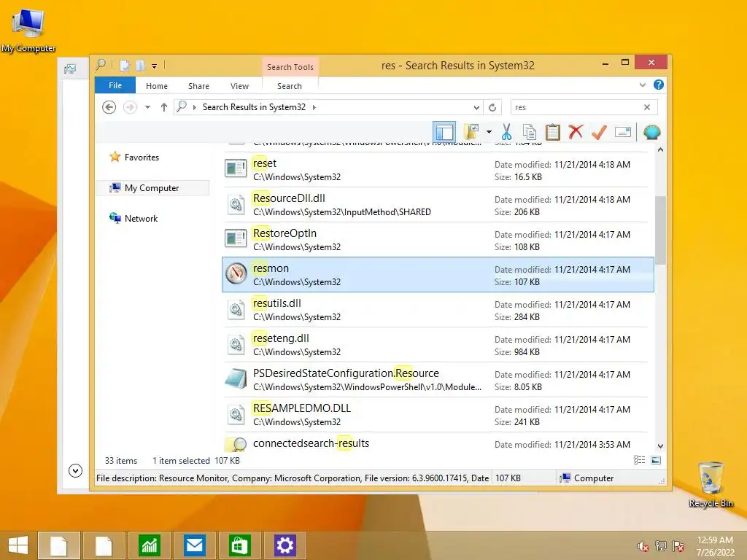Click the Classic Shell settings icon
The height and width of the screenshot is (560, 747).
click(651, 132)
